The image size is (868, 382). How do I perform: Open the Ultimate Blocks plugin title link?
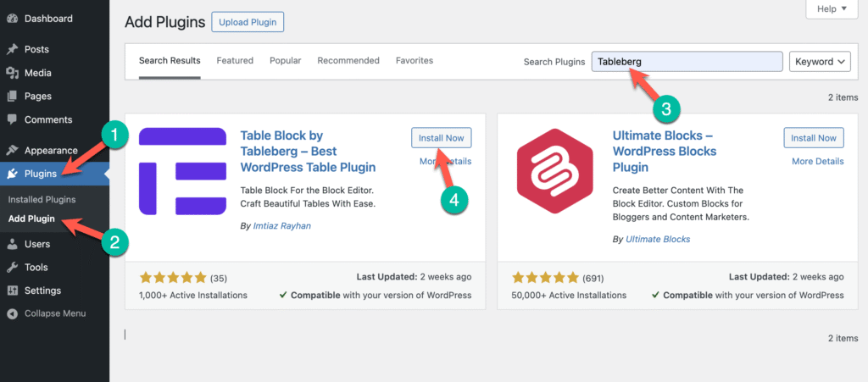pyautogui.click(x=665, y=152)
